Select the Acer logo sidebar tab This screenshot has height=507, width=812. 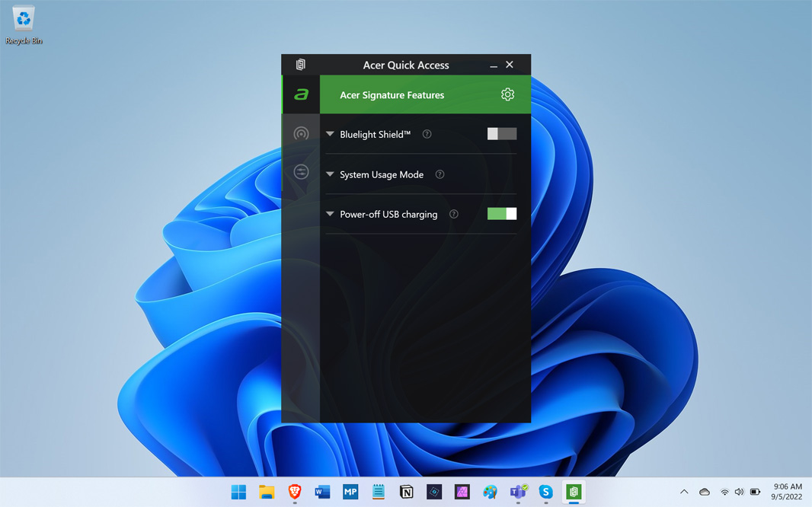point(301,94)
